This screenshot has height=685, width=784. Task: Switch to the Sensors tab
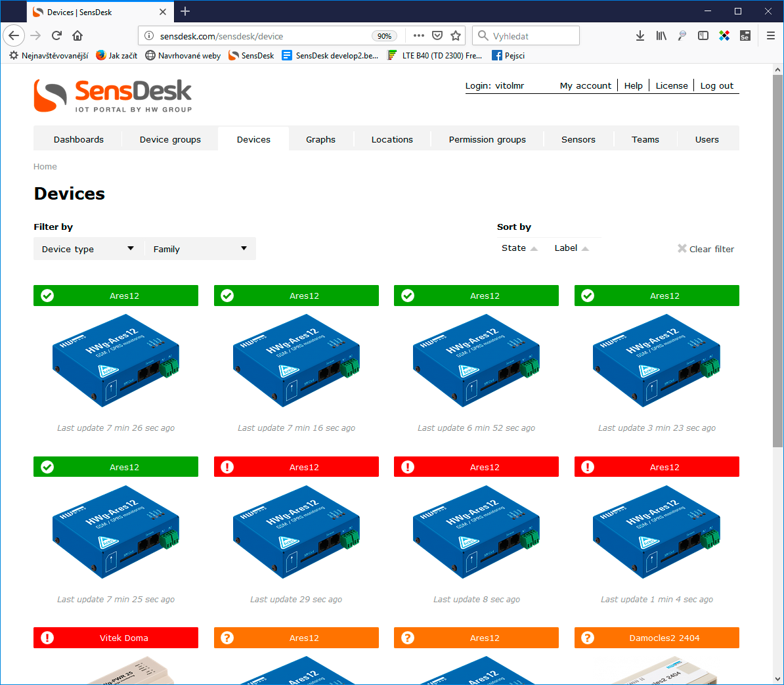pos(578,139)
